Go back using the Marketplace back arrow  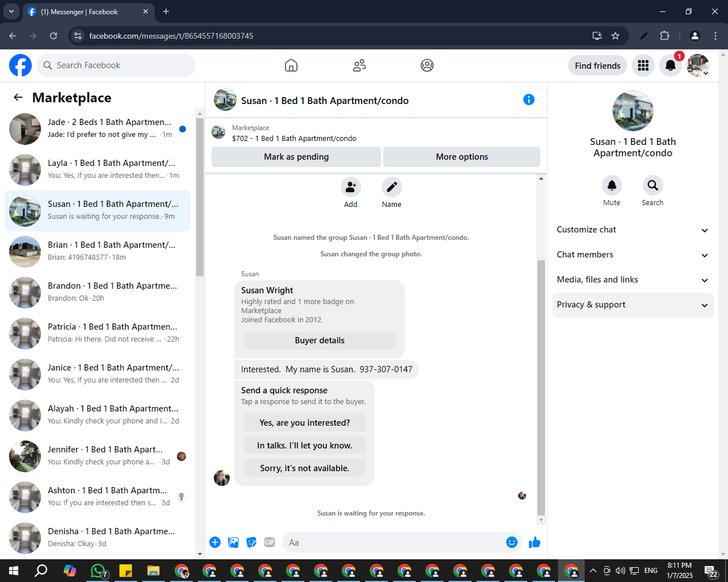coord(18,97)
